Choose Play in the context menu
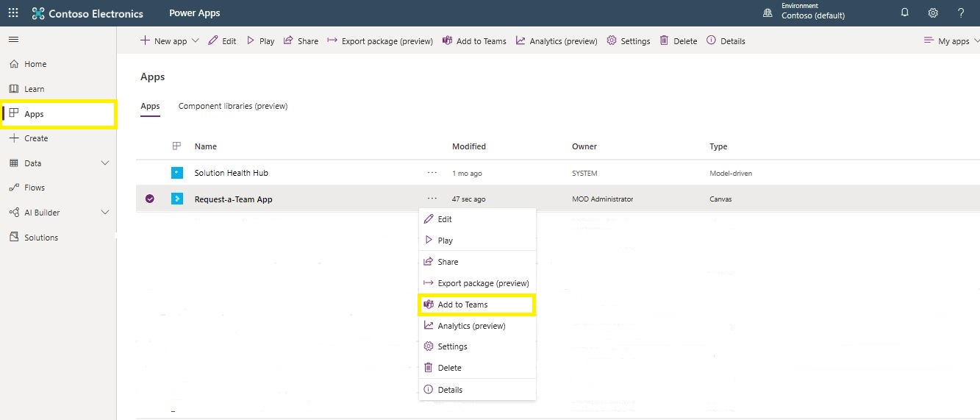 (x=477, y=241)
